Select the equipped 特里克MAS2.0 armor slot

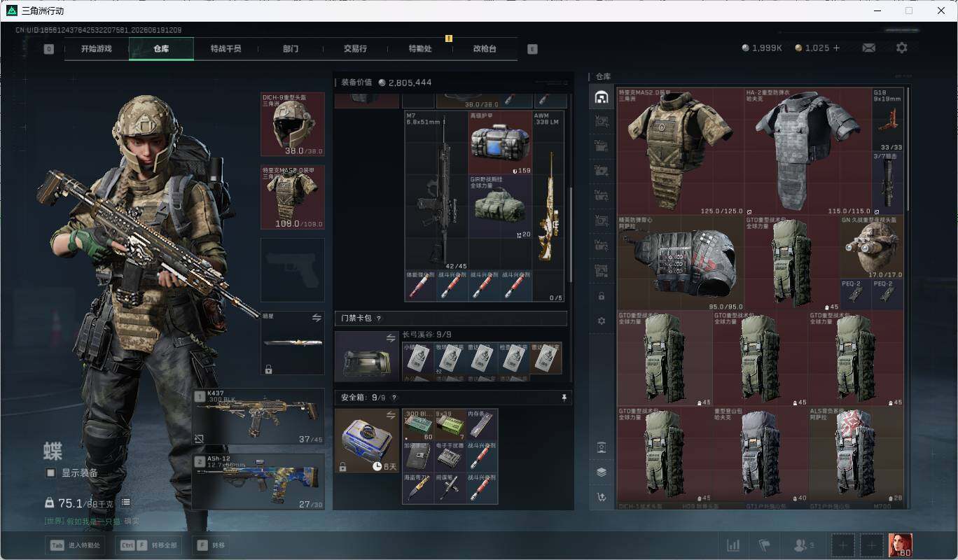click(293, 197)
